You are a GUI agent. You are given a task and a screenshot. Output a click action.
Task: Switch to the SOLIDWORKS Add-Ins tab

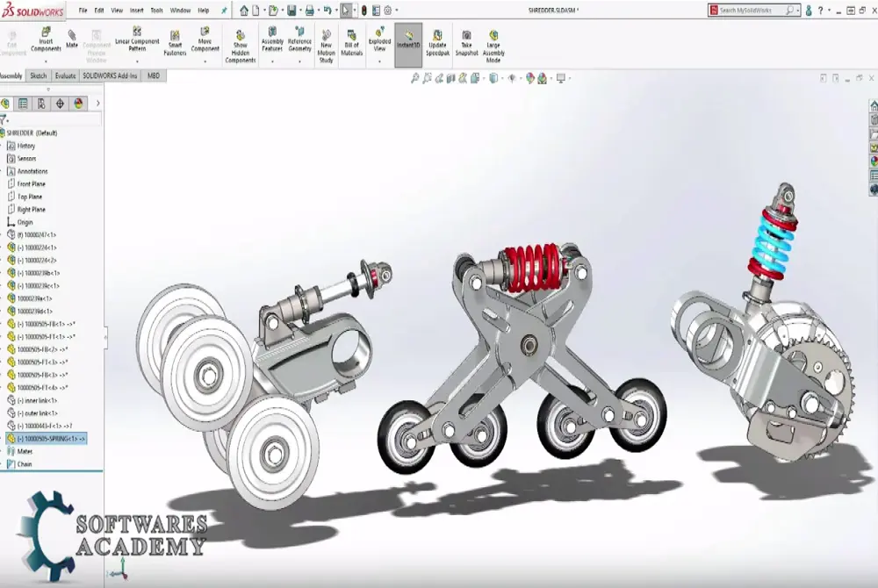(x=110, y=75)
